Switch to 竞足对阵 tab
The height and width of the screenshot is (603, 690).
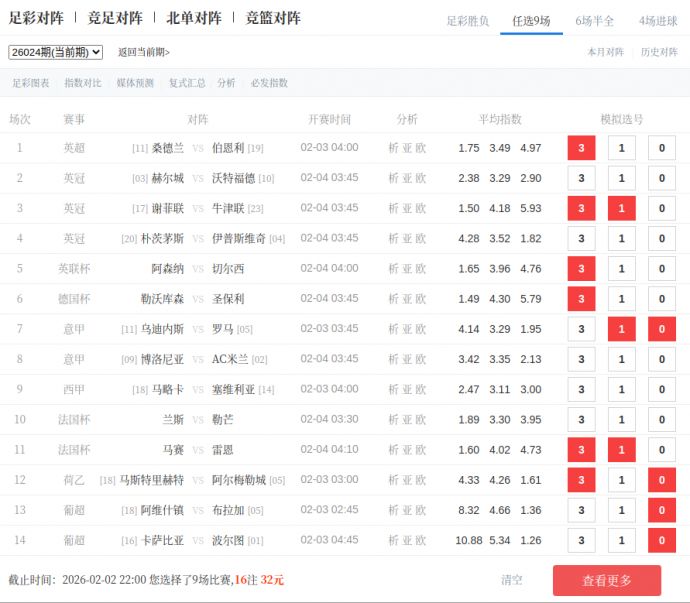click(115, 18)
